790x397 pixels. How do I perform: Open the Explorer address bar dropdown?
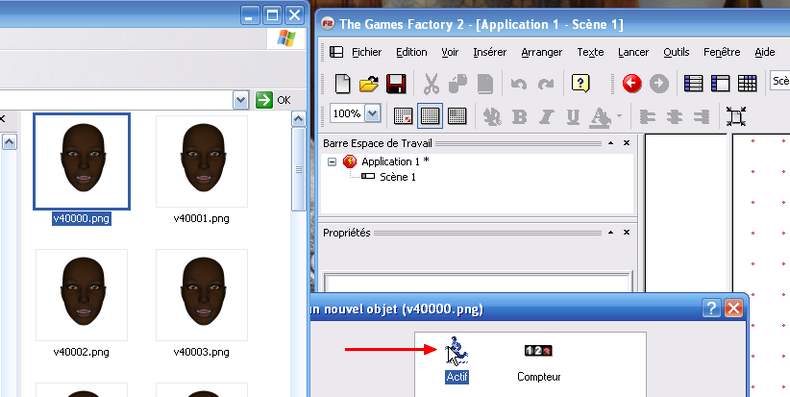241,100
